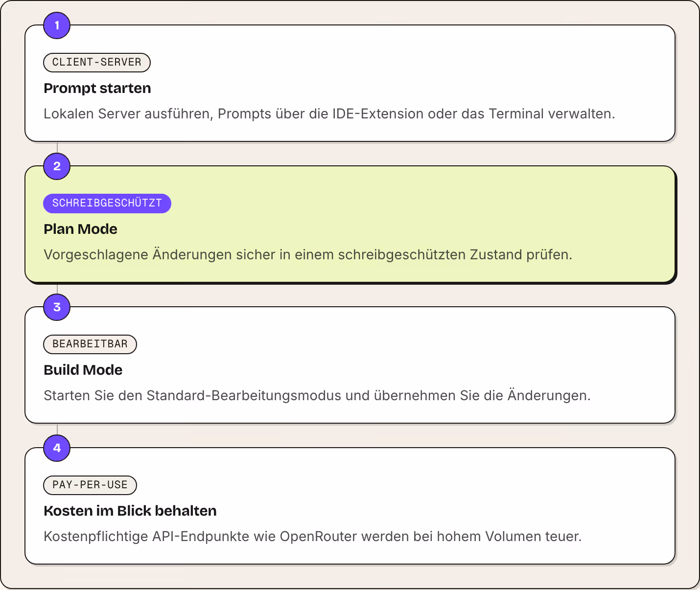Click the PAY-PER-USE tag pill
Image resolution: width=700 pixels, height=590 pixels.
[90, 485]
